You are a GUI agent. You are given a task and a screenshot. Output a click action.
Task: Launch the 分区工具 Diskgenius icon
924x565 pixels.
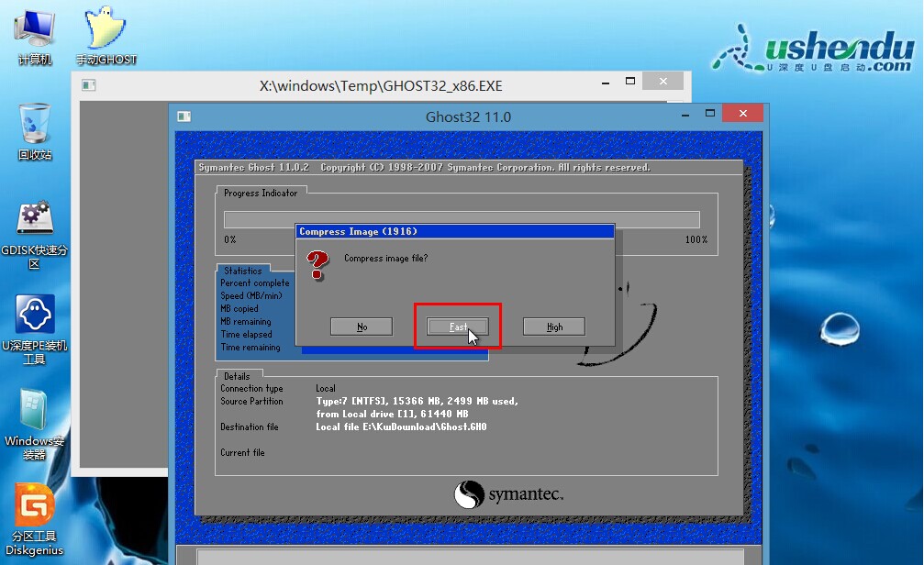(x=34, y=520)
